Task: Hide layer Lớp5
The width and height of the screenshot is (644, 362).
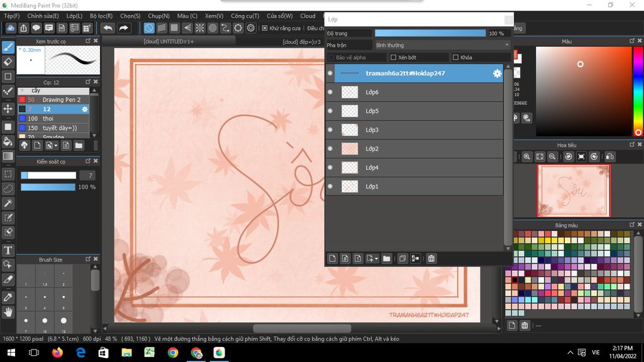Action: pyautogui.click(x=330, y=111)
